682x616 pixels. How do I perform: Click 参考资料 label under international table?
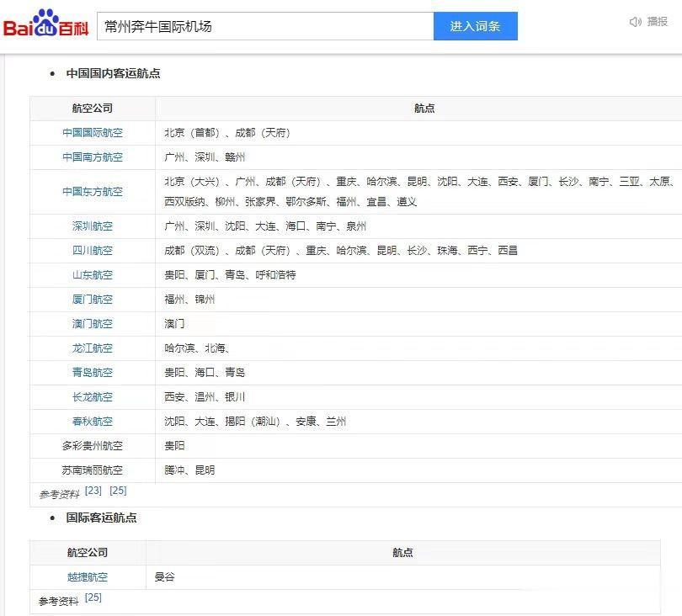point(59,601)
